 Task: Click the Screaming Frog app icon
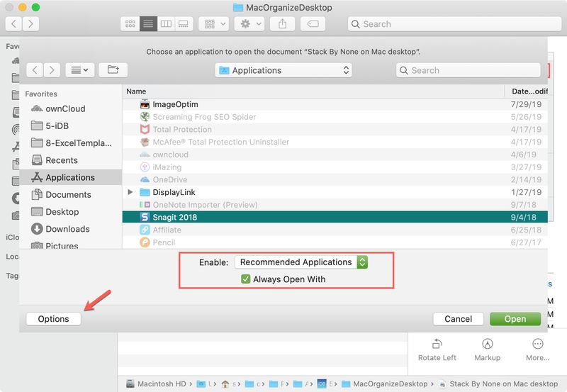145,117
